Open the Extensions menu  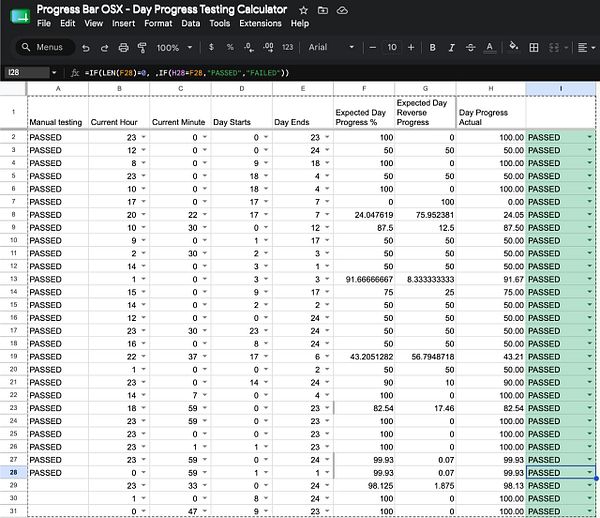point(260,23)
